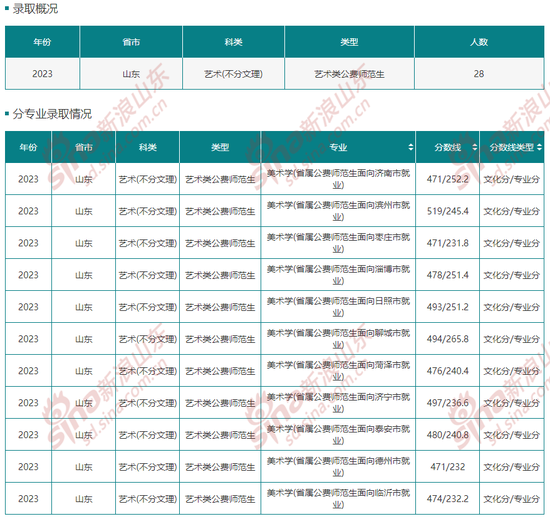Click detail table 省市 header
This screenshot has height=519, width=550.
83,147
